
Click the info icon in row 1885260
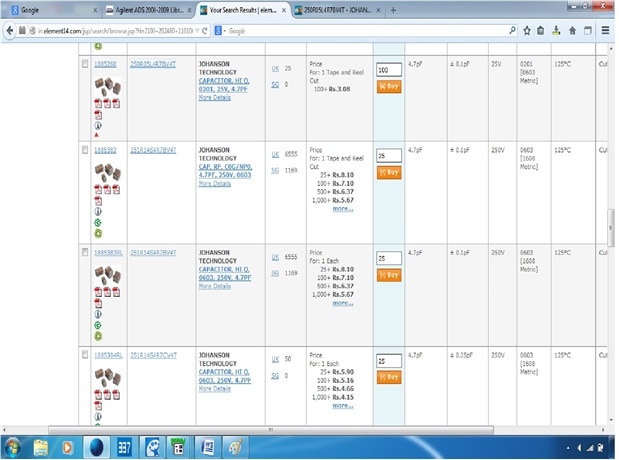(x=98, y=126)
